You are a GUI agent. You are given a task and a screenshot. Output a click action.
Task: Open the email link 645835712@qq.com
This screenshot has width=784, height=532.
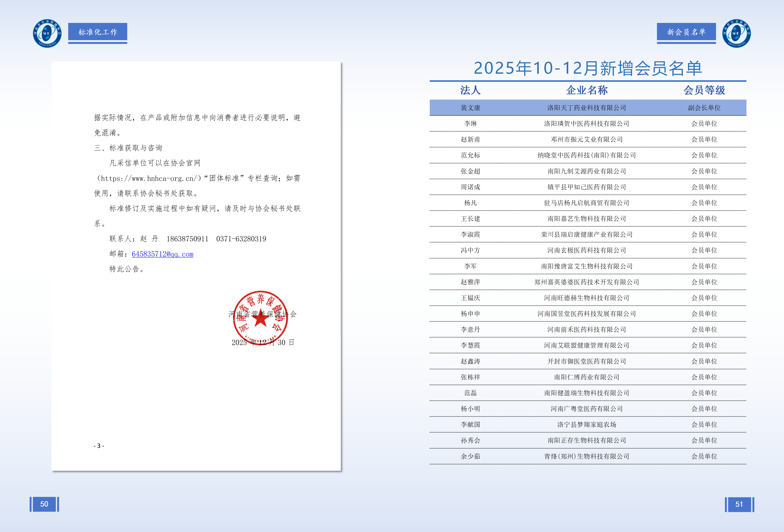[162, 254]
